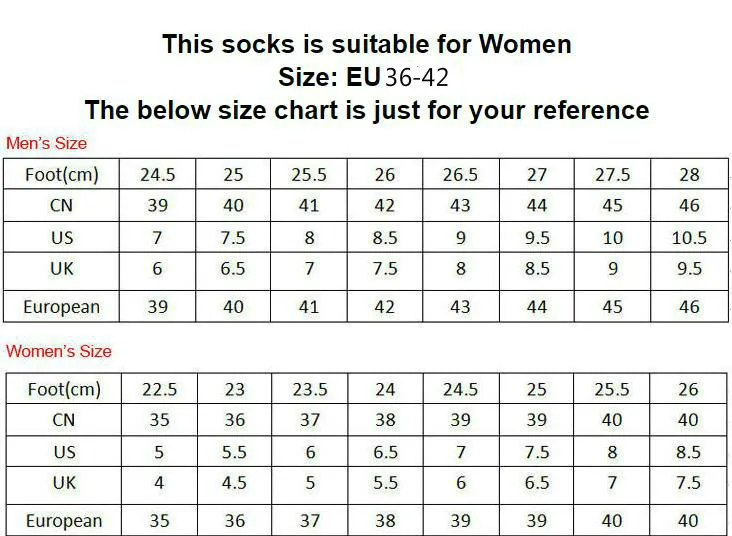The image size is (732, 536).
Task: Click the 27.5 cm foot length cell
Action: pos(613,175)
